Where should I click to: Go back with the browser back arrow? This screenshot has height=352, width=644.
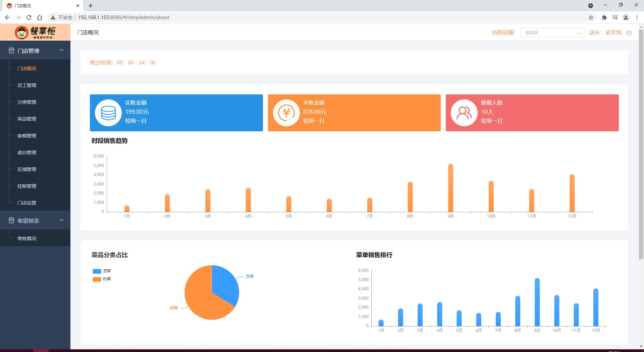tap(7, 17)
